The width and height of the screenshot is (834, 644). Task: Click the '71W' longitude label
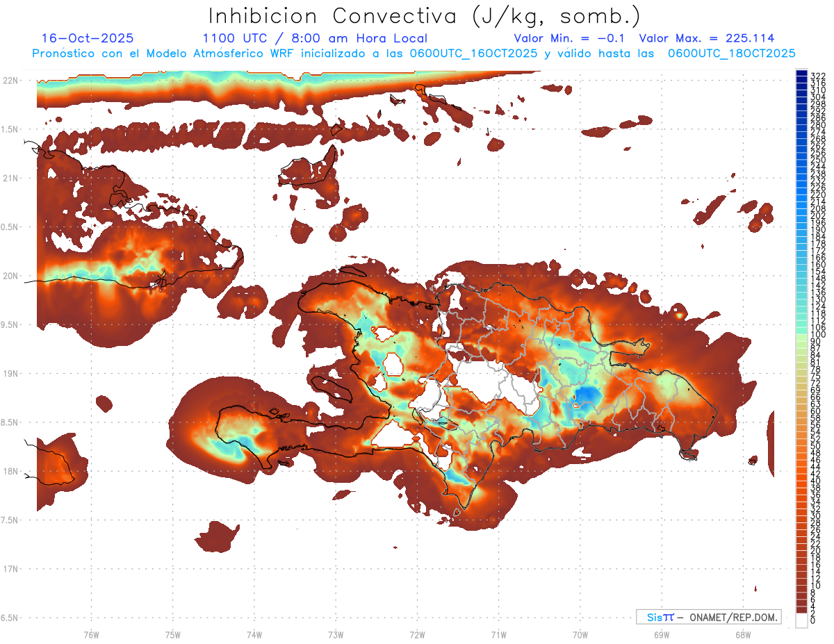pyautogui.click(x=498, y=634)
